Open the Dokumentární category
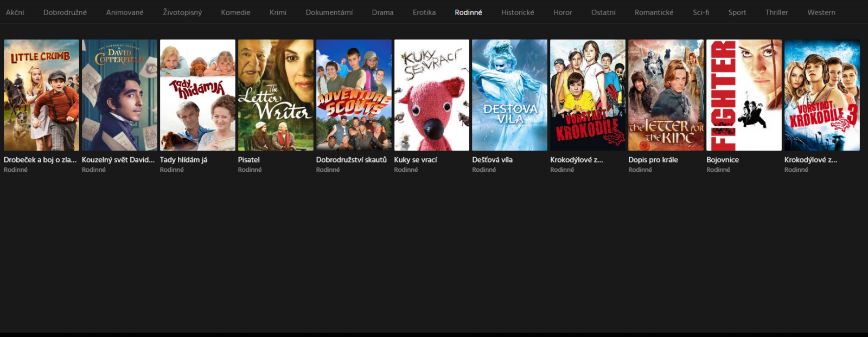This screenshot has width=868, height=337. [329, 12]
